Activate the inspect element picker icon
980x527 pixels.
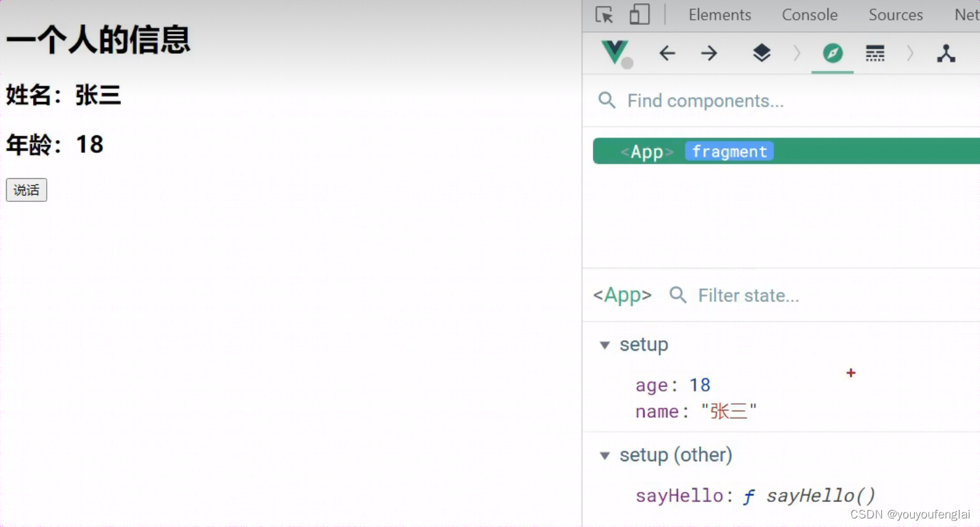(x=604, y=15)
